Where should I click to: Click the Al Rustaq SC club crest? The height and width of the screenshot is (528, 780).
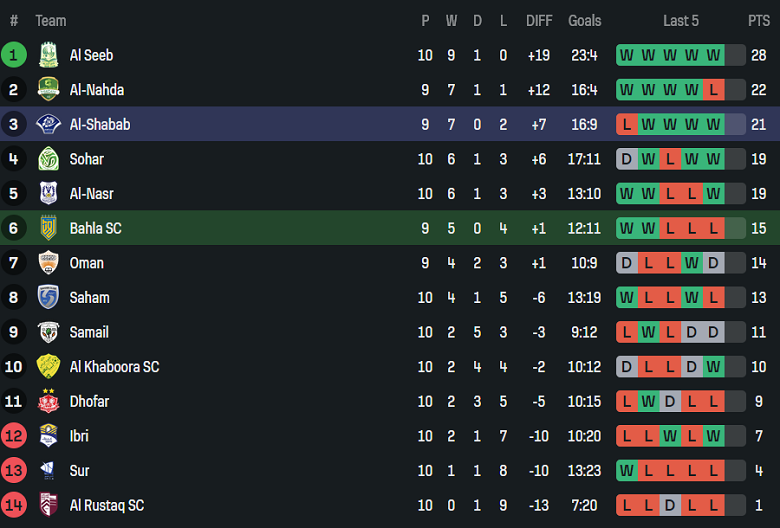pyautogui.click(x=48, y=505)
